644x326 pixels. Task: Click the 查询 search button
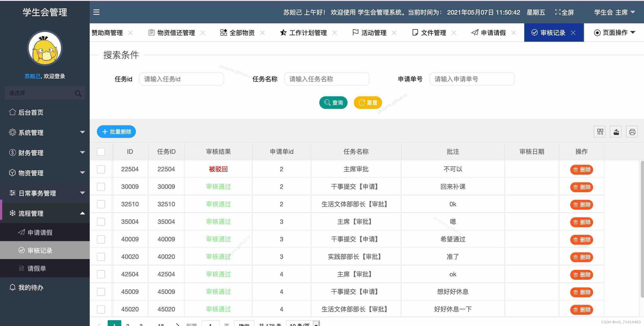tap(333, 102)
